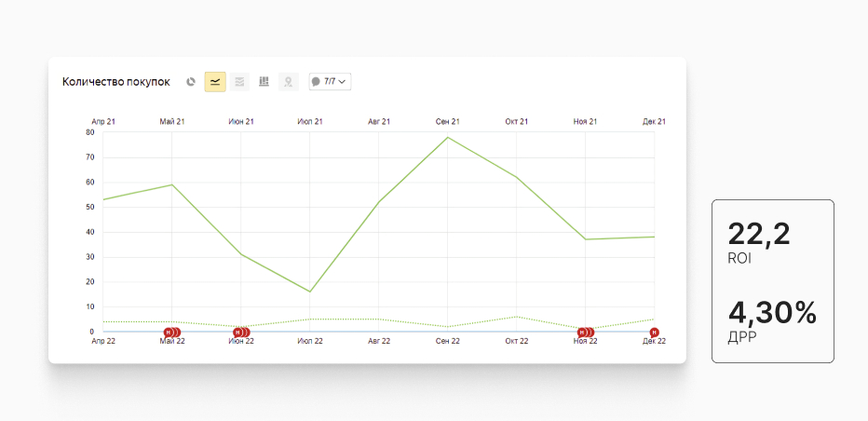Click the y-axis value 80
868x421 pixels.
coord(90,132)
